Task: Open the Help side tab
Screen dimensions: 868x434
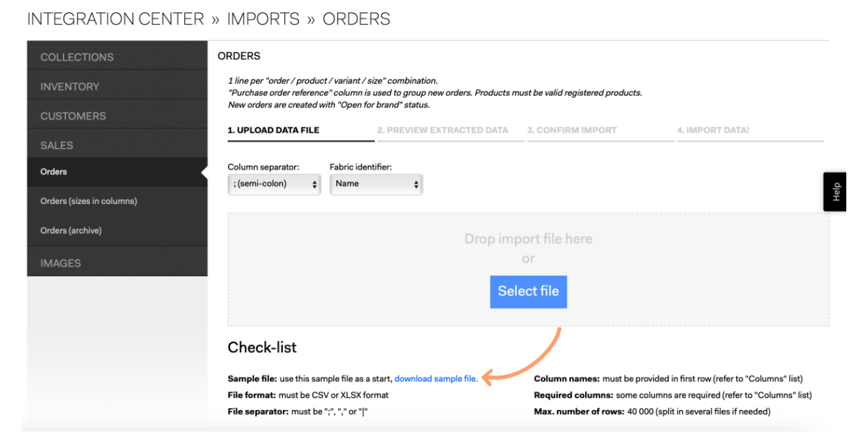Action: 835,192
